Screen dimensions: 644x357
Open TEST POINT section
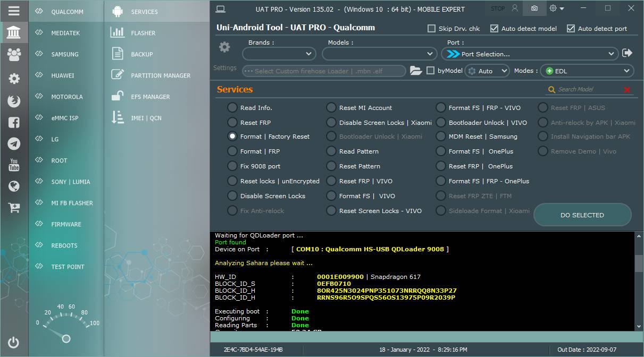coord(66,267)
